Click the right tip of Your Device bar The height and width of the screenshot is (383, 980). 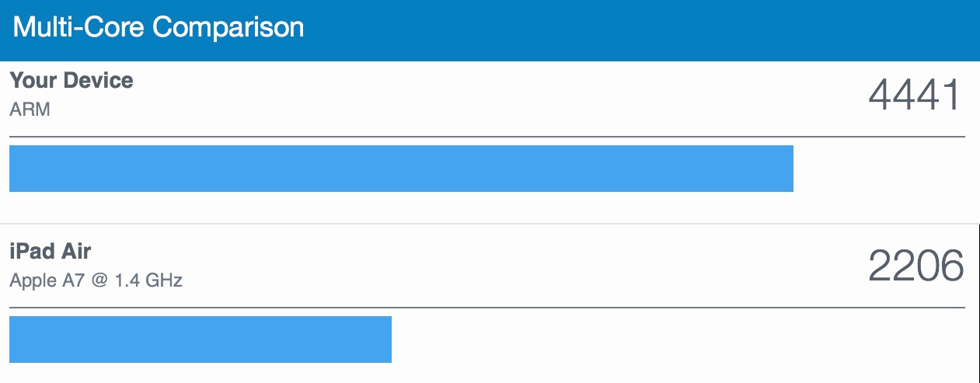click(x=790, y=168)
